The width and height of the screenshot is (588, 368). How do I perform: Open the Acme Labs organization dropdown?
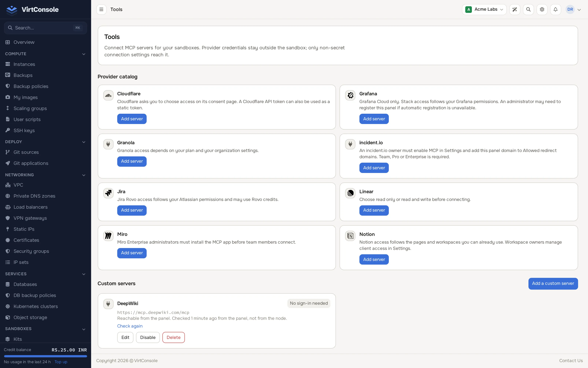(x=484, y=10)
